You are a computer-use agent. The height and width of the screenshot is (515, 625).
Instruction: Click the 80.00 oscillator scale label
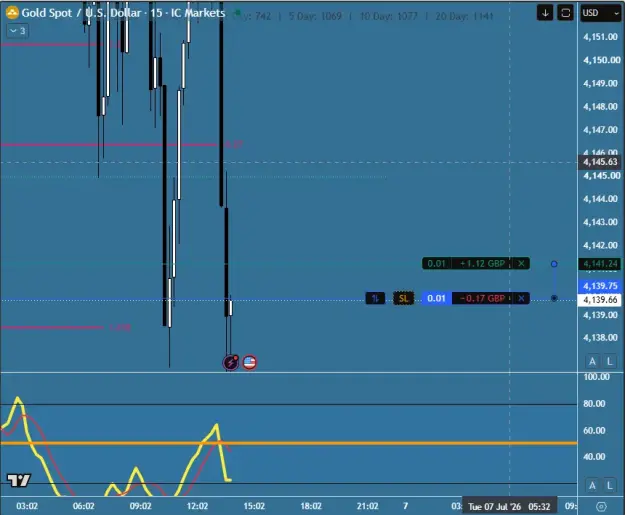594,404
